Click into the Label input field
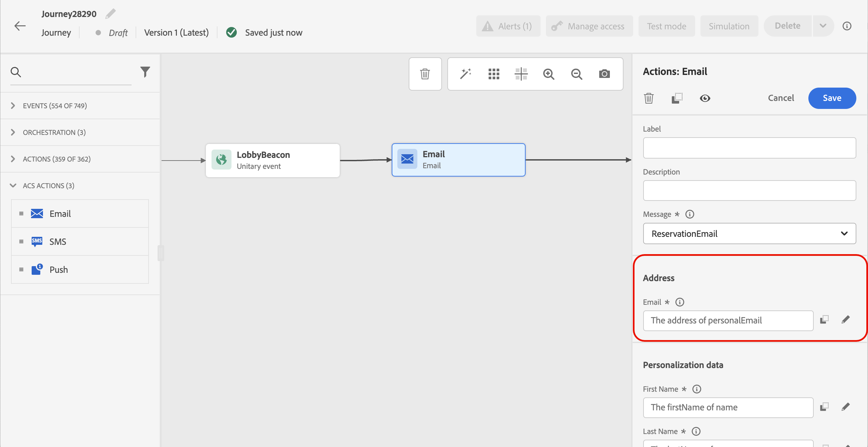 749,148
